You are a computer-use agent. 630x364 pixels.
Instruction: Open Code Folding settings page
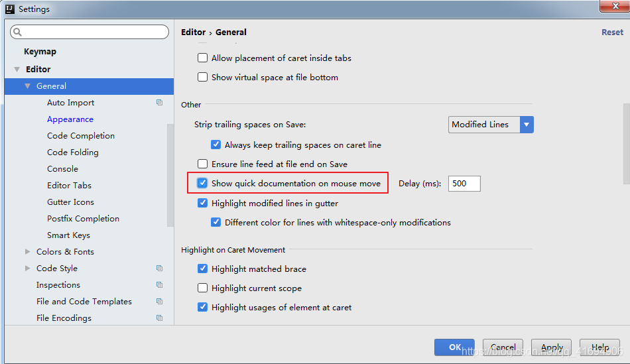tap(73, 152)
